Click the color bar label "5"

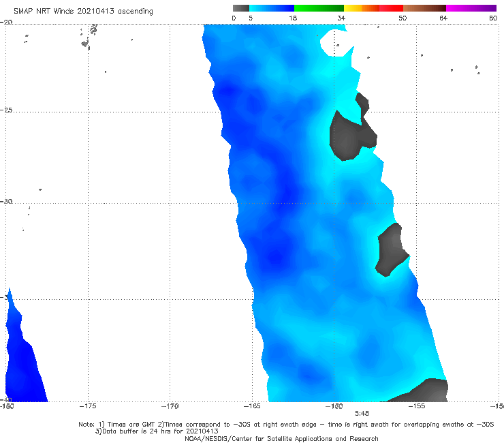(251, 18)
